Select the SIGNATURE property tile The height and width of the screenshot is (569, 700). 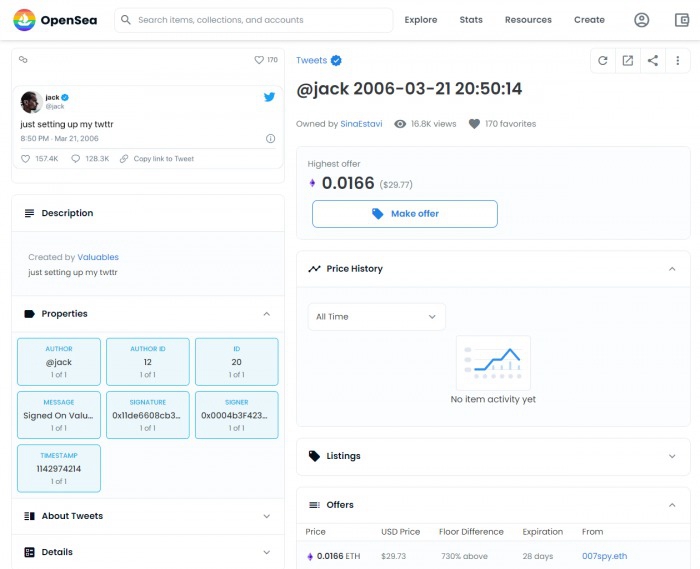(148, 415)
